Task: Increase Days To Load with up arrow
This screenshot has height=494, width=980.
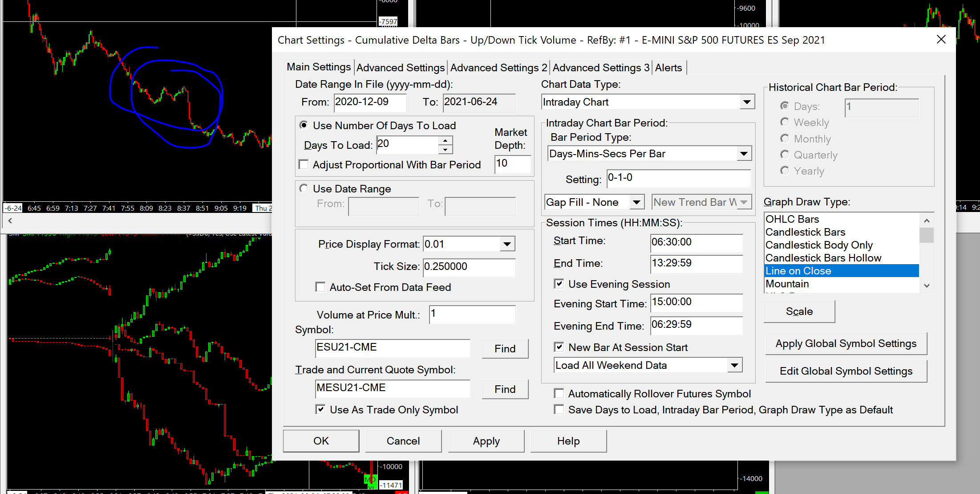Action: pyautogui.click(x=445, y=141)
